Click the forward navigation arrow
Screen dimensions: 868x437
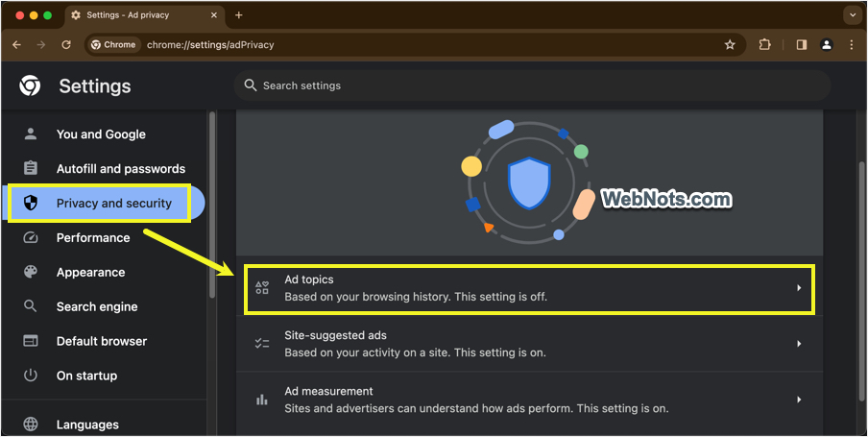coord(41,44)
